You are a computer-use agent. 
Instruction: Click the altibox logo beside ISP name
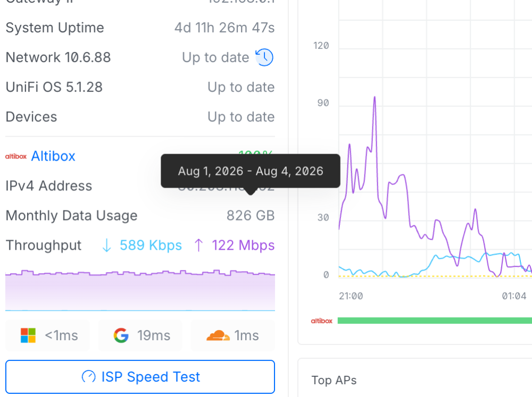point(16,156)
